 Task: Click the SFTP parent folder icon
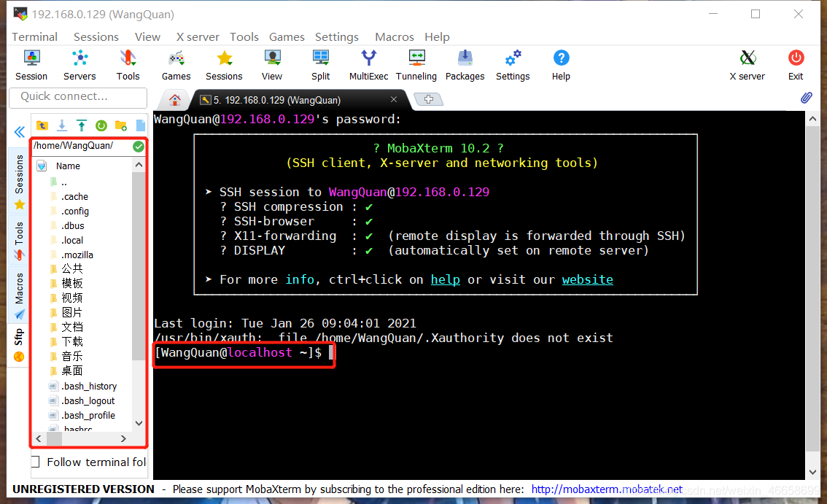click(42, 125)
